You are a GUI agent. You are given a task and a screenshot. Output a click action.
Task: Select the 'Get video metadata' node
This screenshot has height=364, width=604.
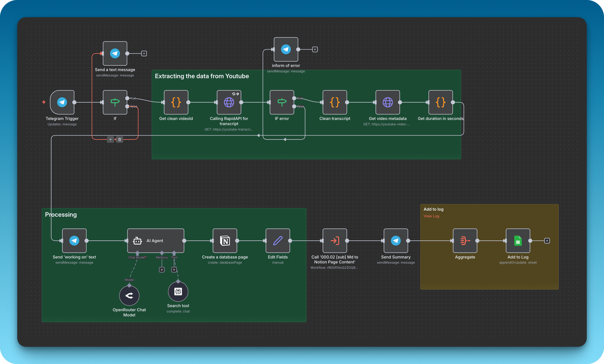[x=387, y=103]
